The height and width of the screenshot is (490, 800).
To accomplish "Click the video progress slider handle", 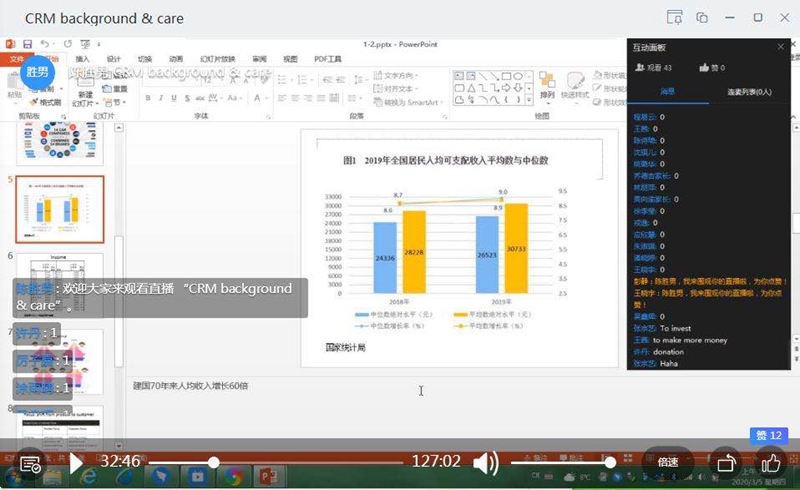I will coord(213,462).
